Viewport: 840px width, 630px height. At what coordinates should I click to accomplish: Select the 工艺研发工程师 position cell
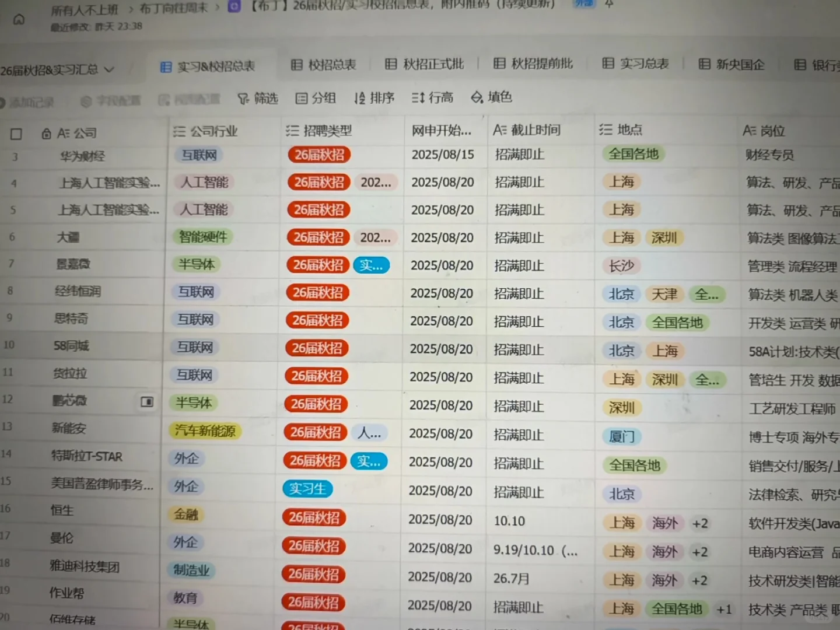click(x=792, y=409)
